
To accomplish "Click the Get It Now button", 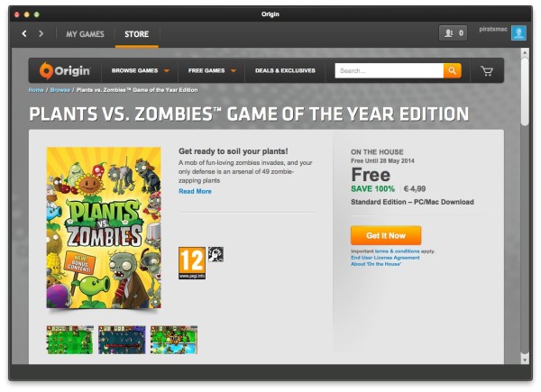I will [386, 235].
